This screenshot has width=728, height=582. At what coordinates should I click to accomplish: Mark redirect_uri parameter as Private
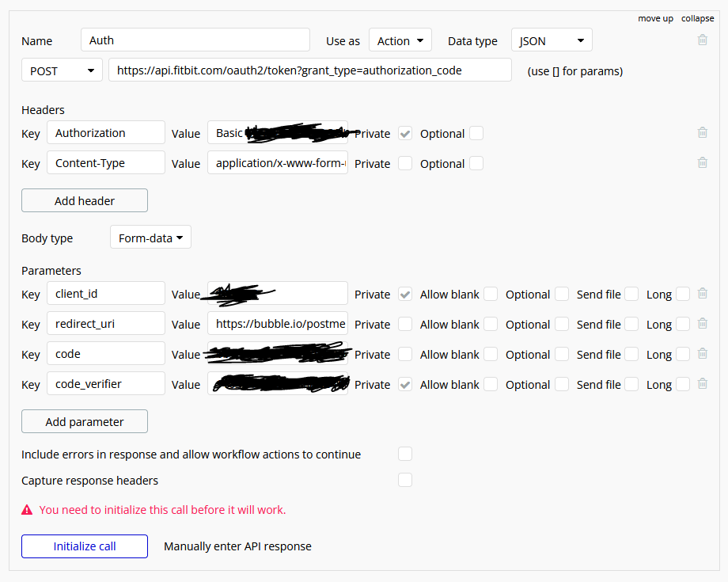pos(405,324)
